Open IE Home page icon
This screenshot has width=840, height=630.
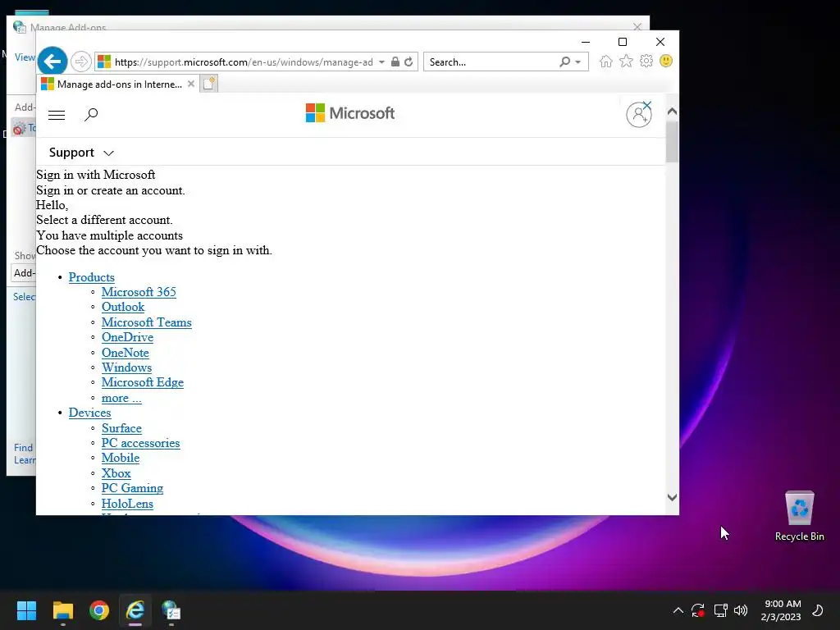pos(606,61)
